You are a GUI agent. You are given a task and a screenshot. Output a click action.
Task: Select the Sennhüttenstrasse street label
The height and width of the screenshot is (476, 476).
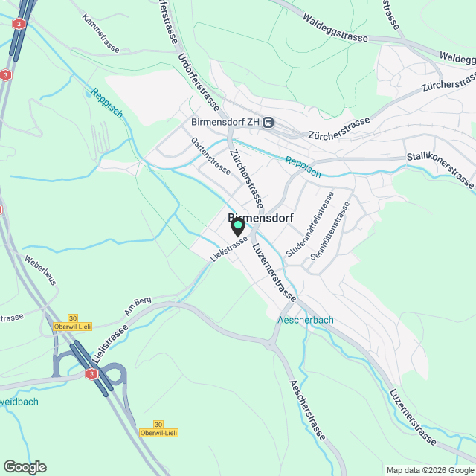pos(330,231)
